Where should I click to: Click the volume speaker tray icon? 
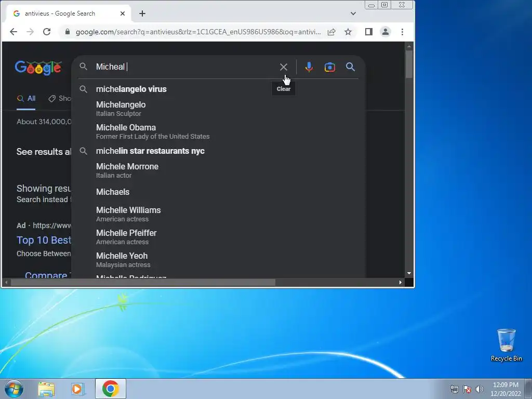click(x=479, y=389)
